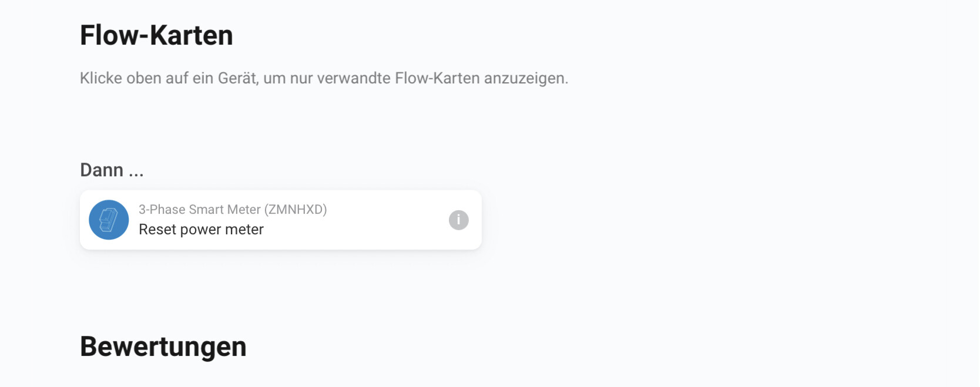This screenshot has width=980, height=387.
Task: Open info for Reset power meter card
Action: (458, 220)
